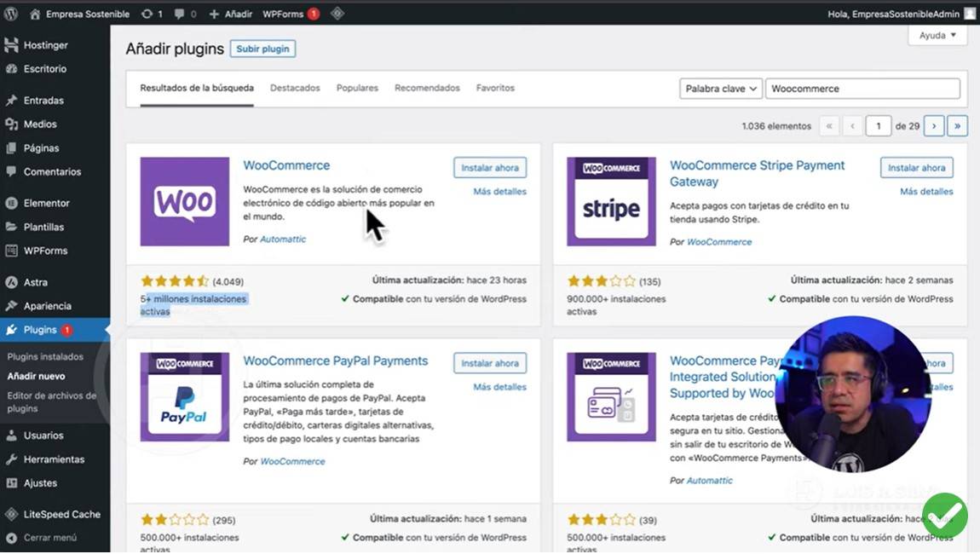Screen dimensions: 980x554
Task: Click the Stripe plugin thumbnail
Action: 611,201
